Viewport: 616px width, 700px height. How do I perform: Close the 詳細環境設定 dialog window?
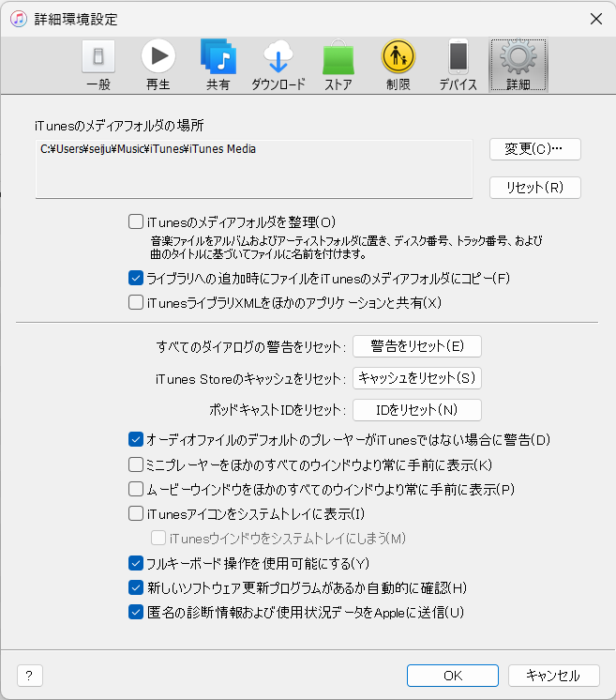(x=596, y=19)
